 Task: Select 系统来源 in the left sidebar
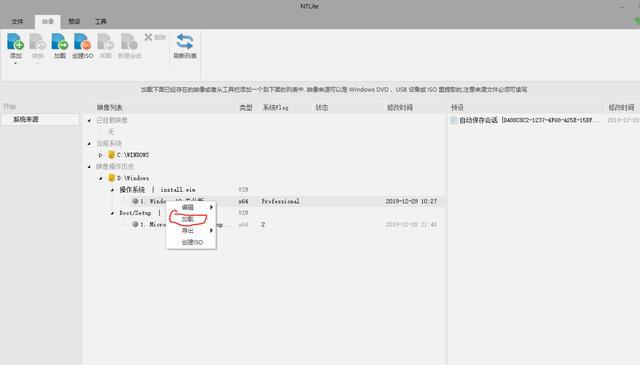pyautogui.click(x=40, y=119)
